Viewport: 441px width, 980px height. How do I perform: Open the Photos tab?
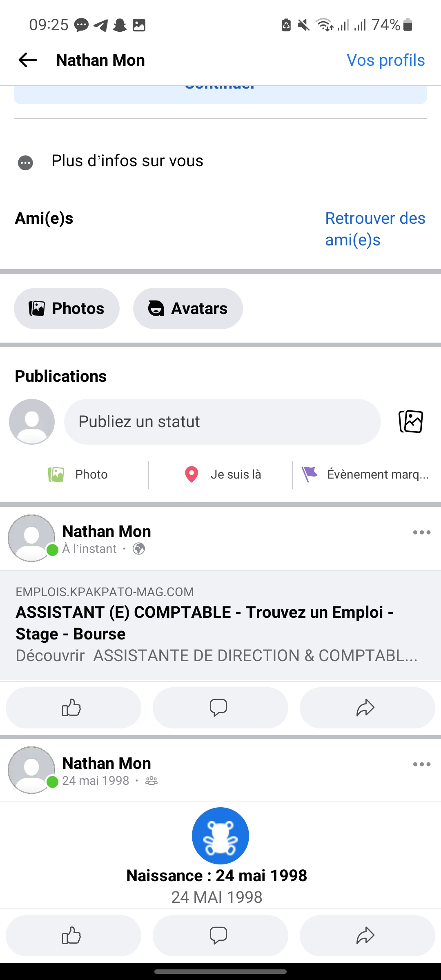[x=67, y=308]
